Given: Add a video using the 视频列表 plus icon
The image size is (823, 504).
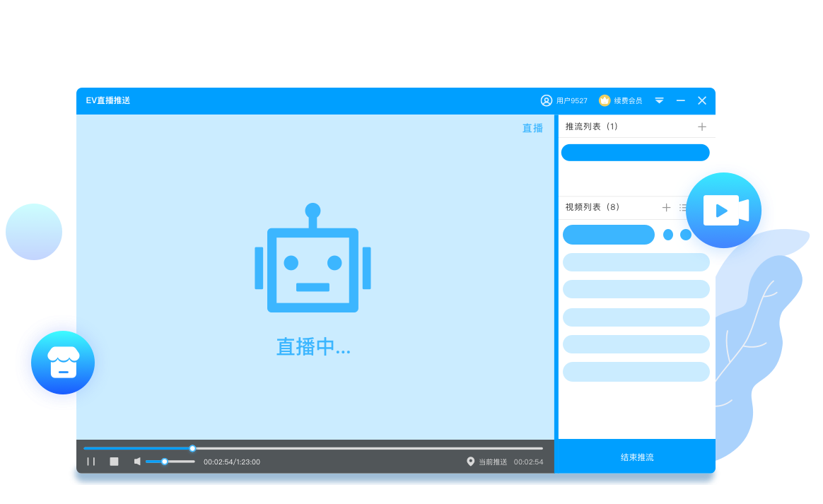Looking at the screenshot, I should click(x=666, y=207).
